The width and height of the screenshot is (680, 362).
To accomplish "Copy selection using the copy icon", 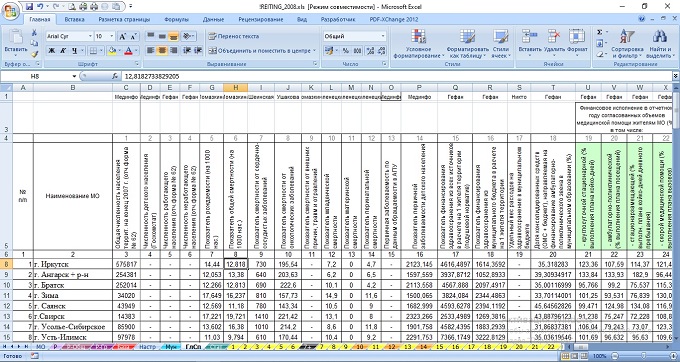I will click(x=34, y=43).
